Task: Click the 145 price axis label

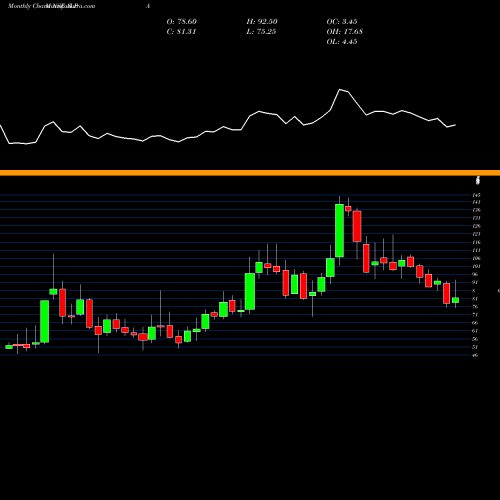Action: click(x=477, y=195)
